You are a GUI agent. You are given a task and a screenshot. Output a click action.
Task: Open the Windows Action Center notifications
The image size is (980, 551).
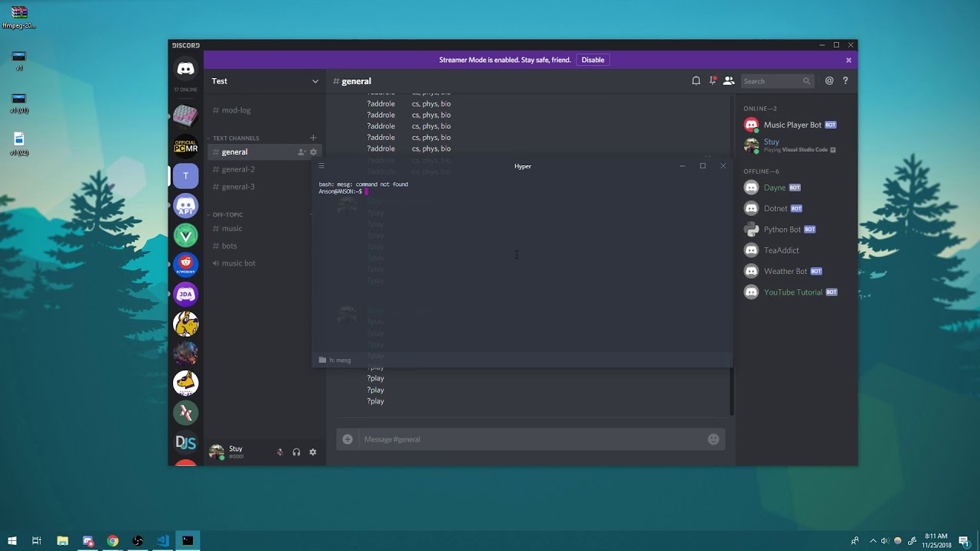click(x=964, y=541)
